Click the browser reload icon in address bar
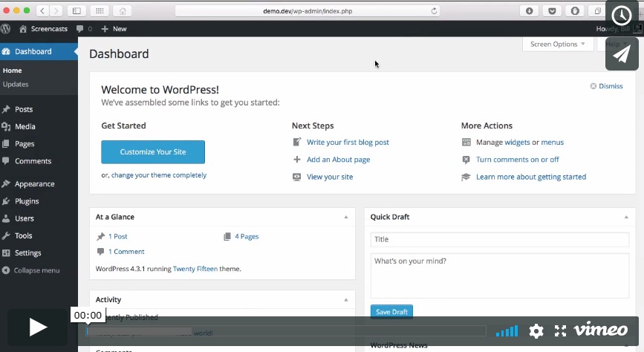This screenshot has height=352, width=644. pos(435,10)
